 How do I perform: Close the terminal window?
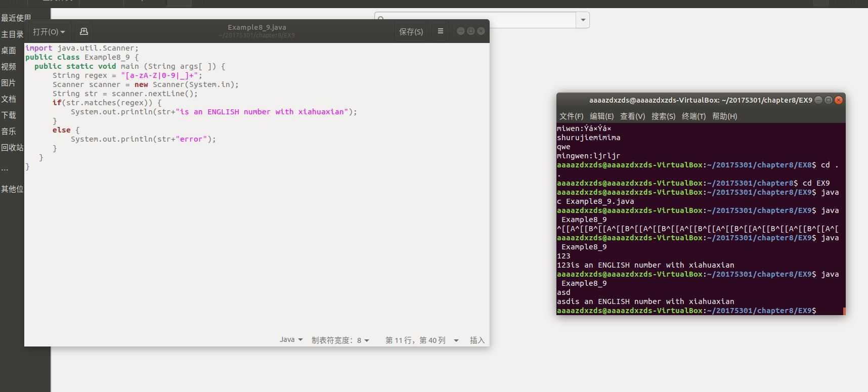[839, 100]
